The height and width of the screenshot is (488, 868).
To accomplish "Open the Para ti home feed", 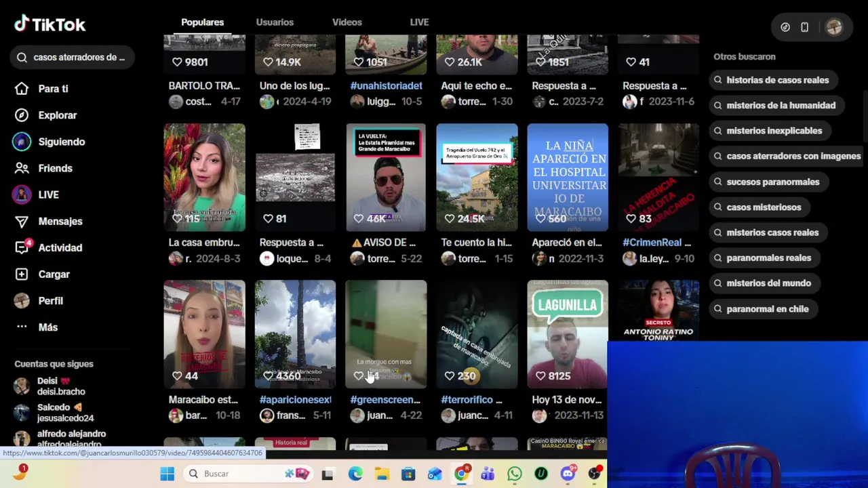I will click(53, 89).
